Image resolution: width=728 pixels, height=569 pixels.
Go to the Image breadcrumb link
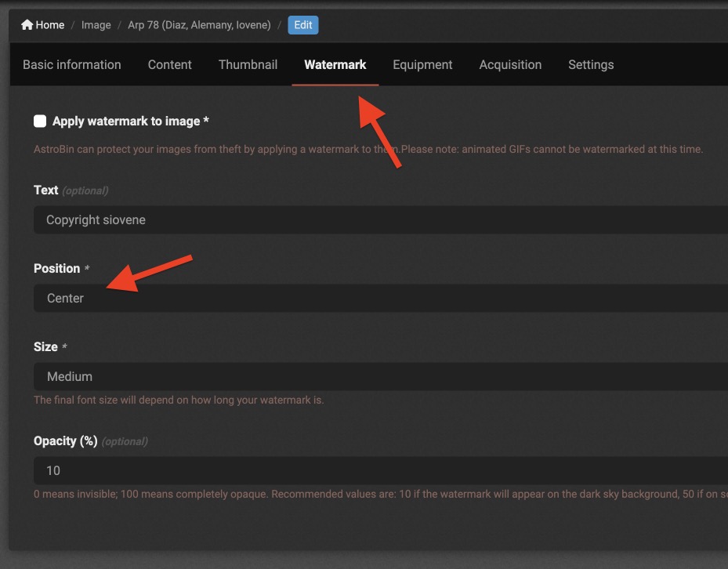click(96, 25)
